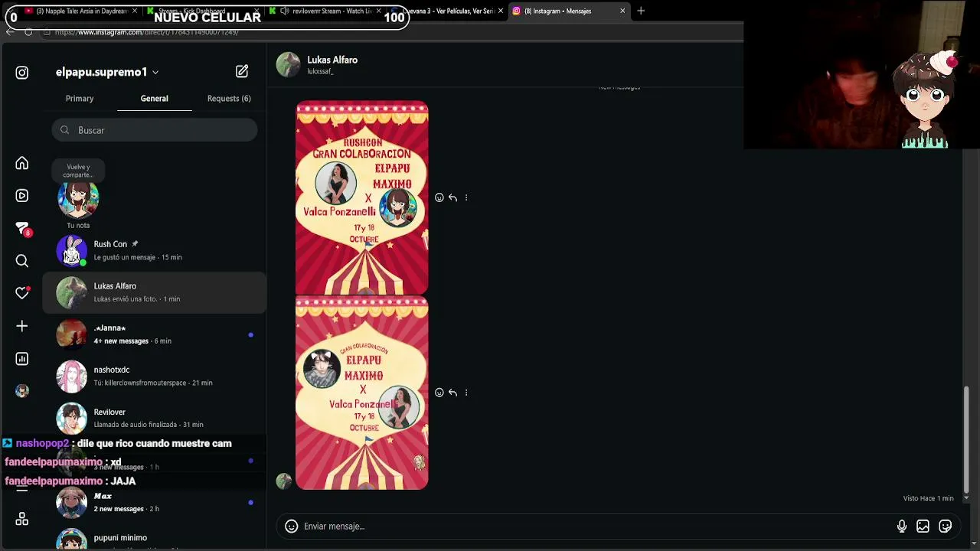This screenshot has width=980, height=551.
Task: Open Messages icon with the 8 badge
Action: point(22,228)
